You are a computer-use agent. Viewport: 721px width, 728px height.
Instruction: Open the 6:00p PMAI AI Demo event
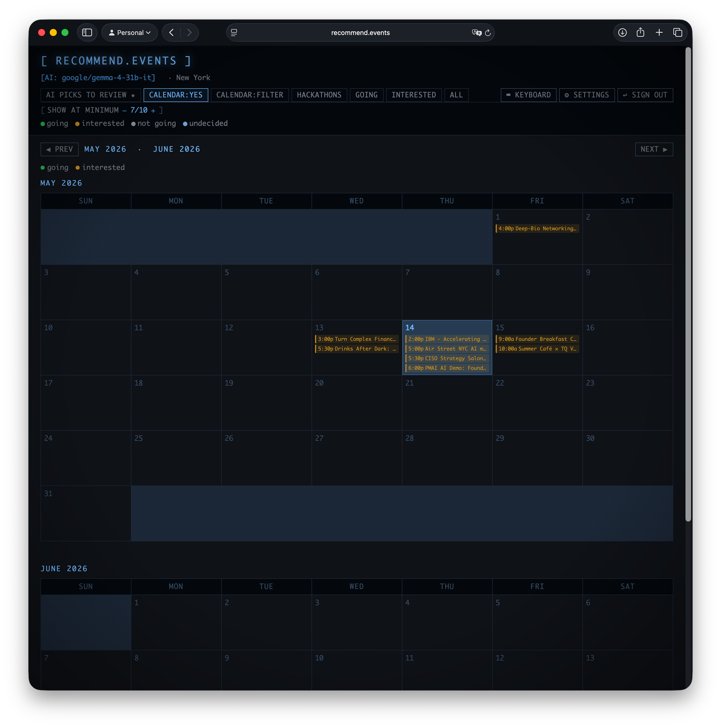[447, 368]
